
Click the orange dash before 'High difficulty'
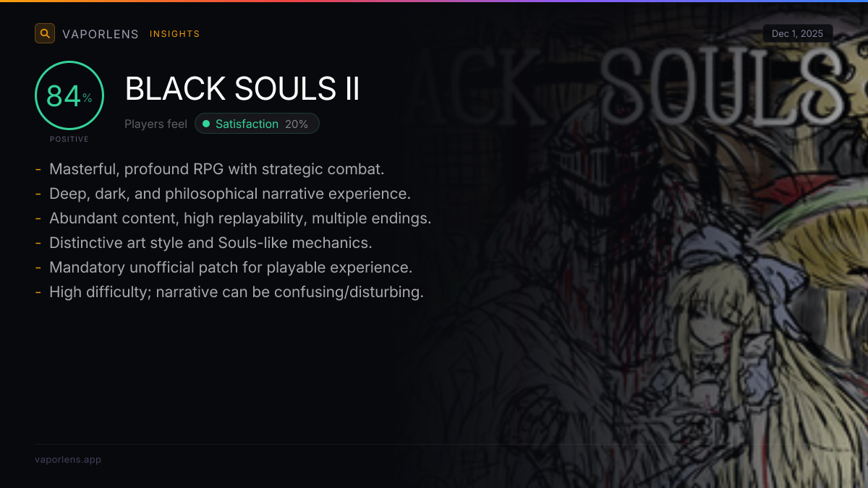38,292
